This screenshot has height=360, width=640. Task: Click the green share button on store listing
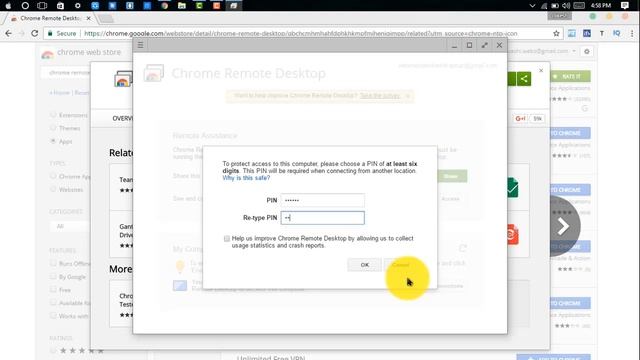coord(524,79)
